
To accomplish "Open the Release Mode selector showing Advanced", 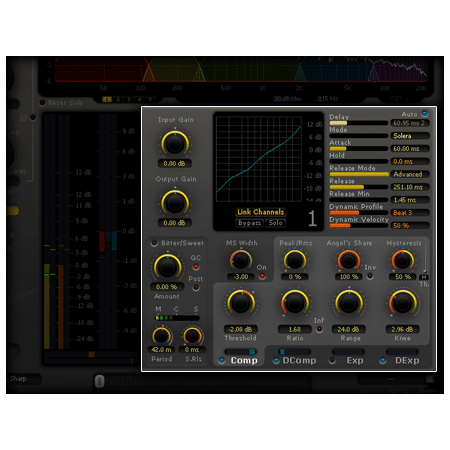I will point(410,174).
